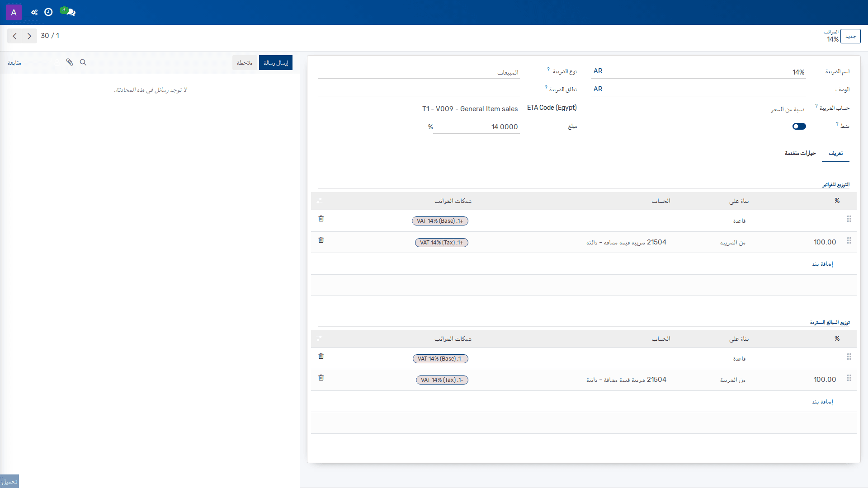
Task: Click إضافة بند under invoice distribution
Action: pos(822,264)
